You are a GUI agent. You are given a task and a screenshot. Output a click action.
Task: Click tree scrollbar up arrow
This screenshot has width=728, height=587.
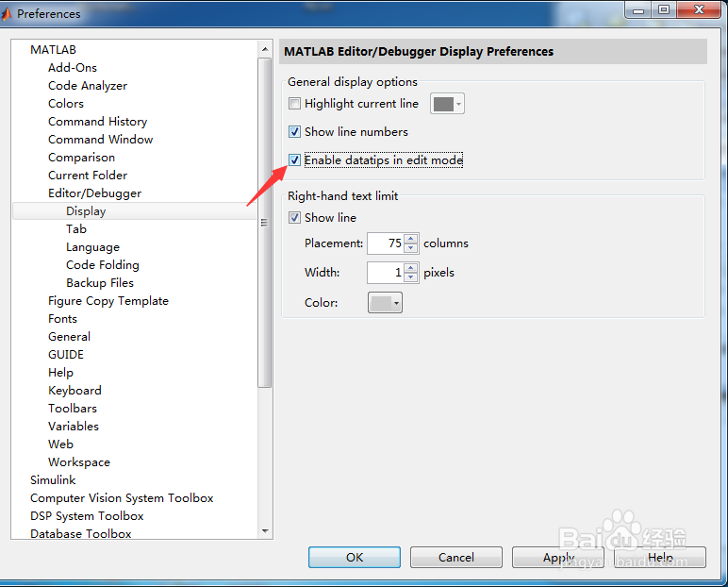coord(265,49)
